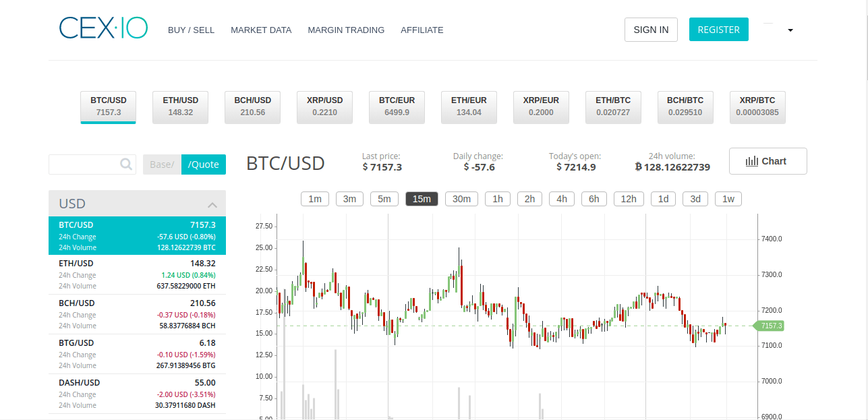Set chart interval to 3d
Image resolution: width=868 pixels, height=420 pixels.
(x=695, y=199)
